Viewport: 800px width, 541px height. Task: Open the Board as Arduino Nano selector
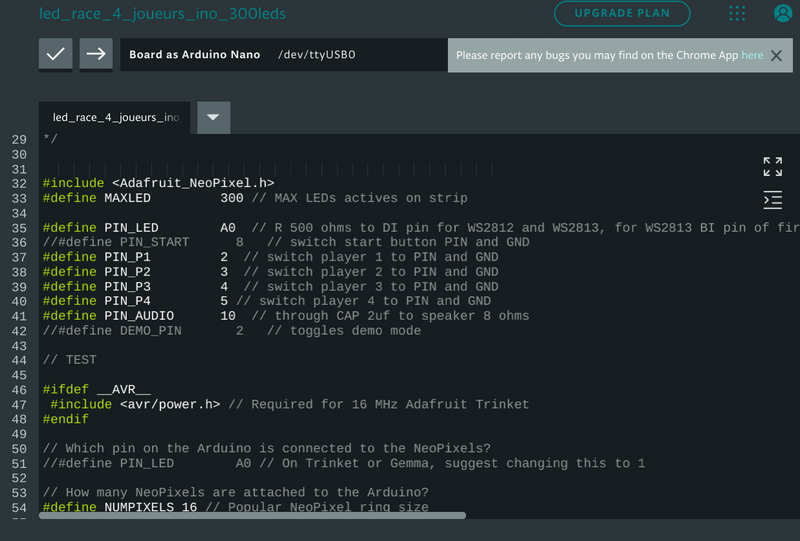[x=194, y=55]
